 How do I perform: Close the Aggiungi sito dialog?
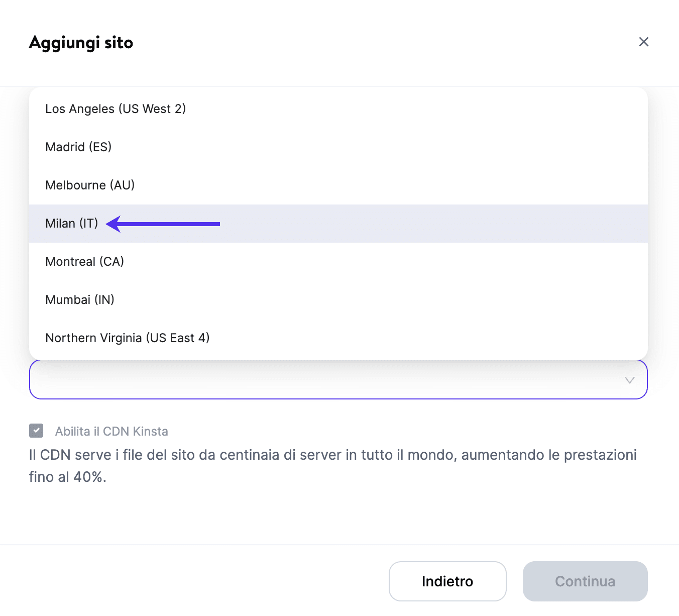point(643,42)
